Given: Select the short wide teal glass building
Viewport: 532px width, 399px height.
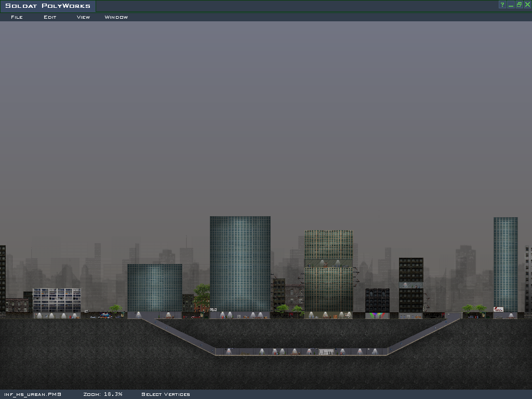Looking at the screenshot, I should click(x=155, y=287).
